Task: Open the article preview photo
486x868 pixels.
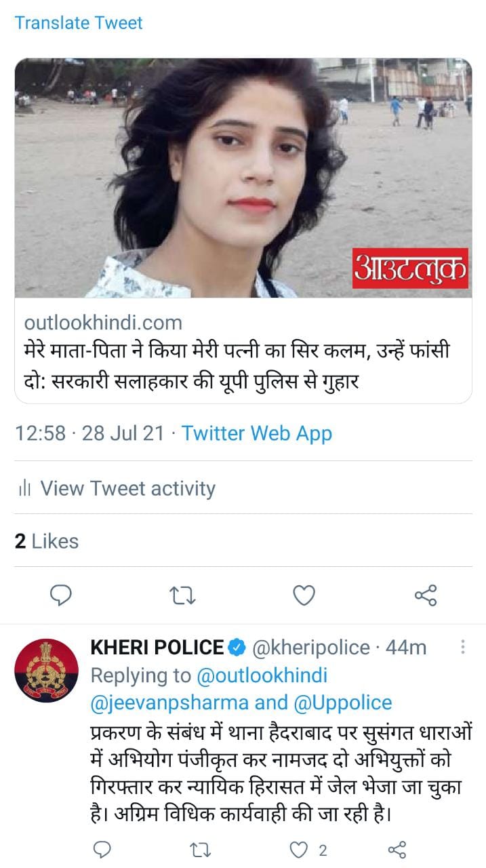Action: coord(243,178)
